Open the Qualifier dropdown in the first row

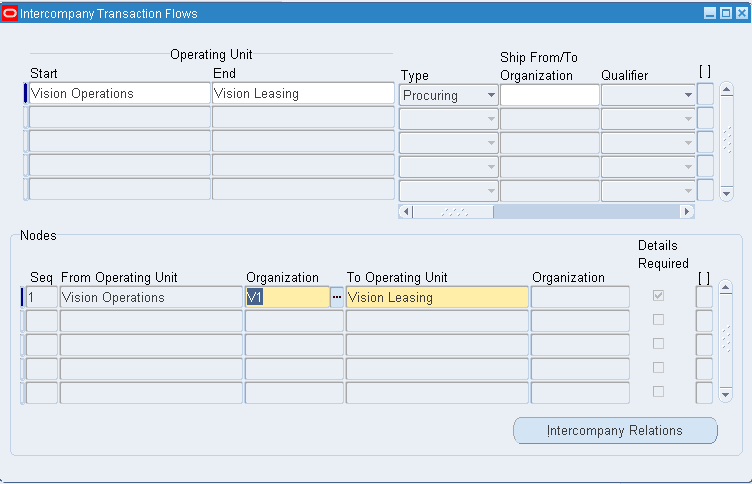(648, 95)
